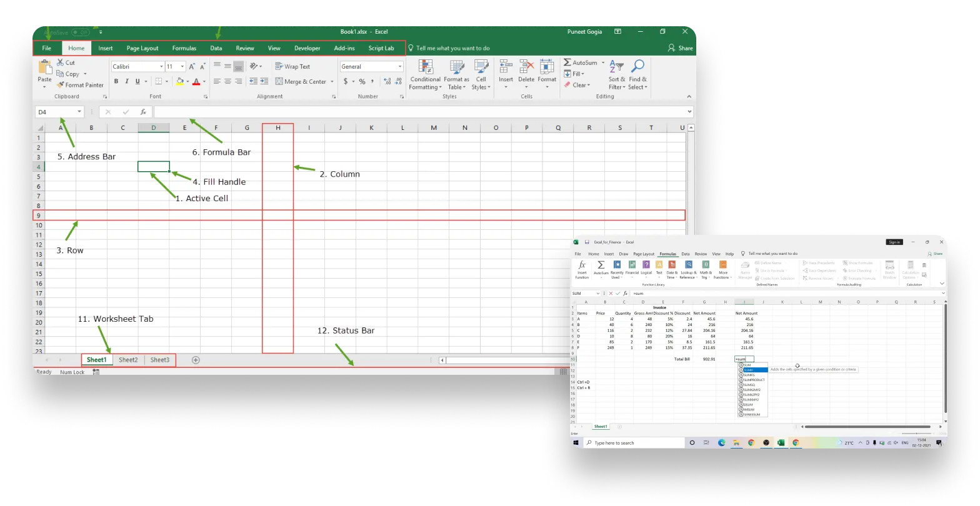The width and height of the screenshot is (980, 506).
Task: Open the Script Lab tab
Action: pos(381,48)
